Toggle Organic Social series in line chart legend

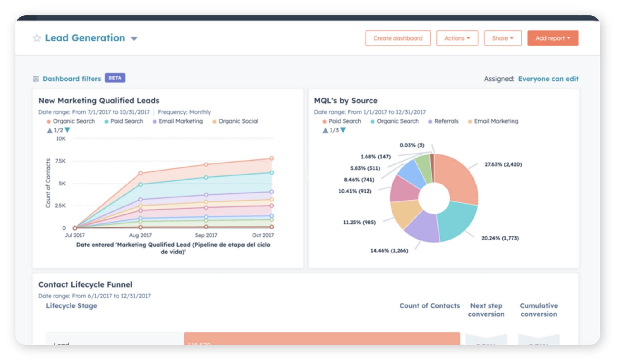coord(235,121)
